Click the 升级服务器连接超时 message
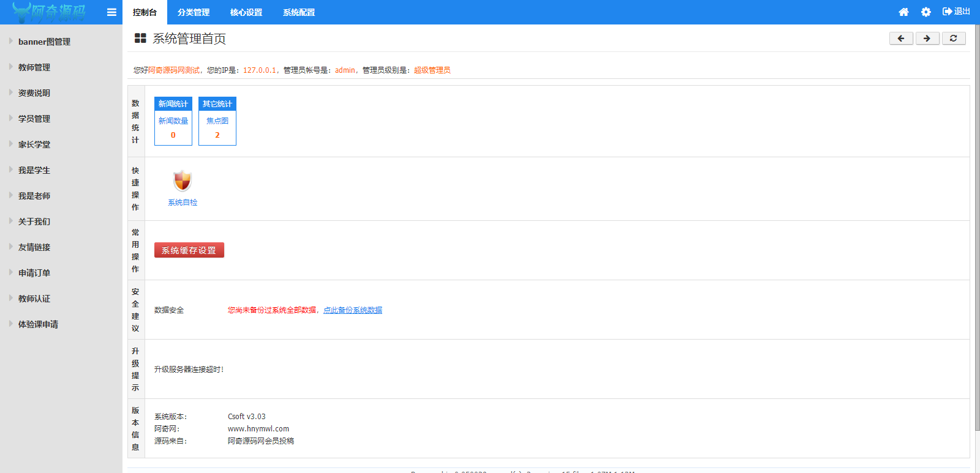 tap(189, 370)
